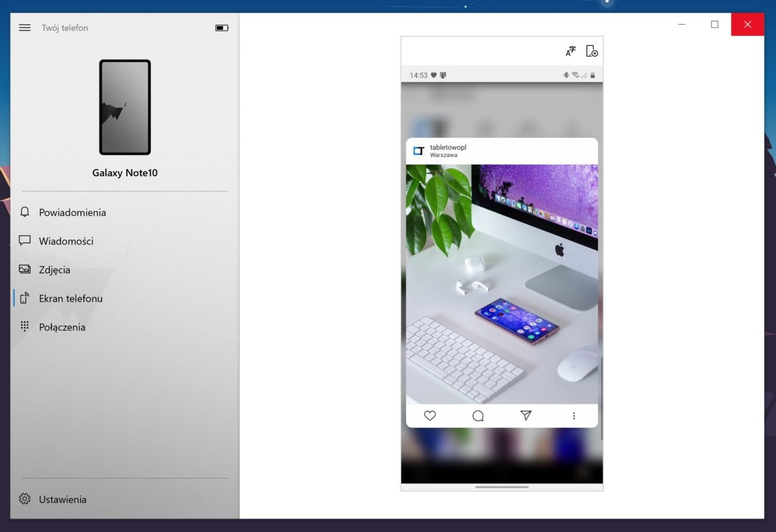Screen dimensions: 776x532
Task: Select Ekran telefonu section
Action: coord(125,299)
